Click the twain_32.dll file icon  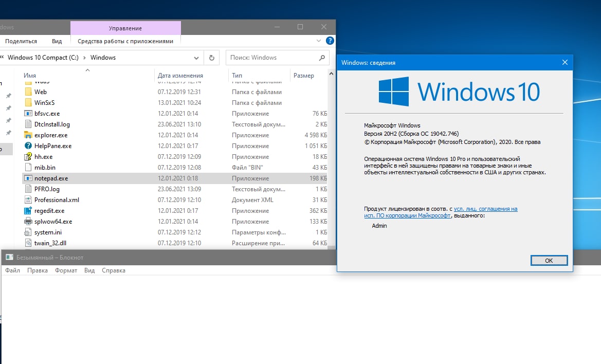[x=28, y=243]
